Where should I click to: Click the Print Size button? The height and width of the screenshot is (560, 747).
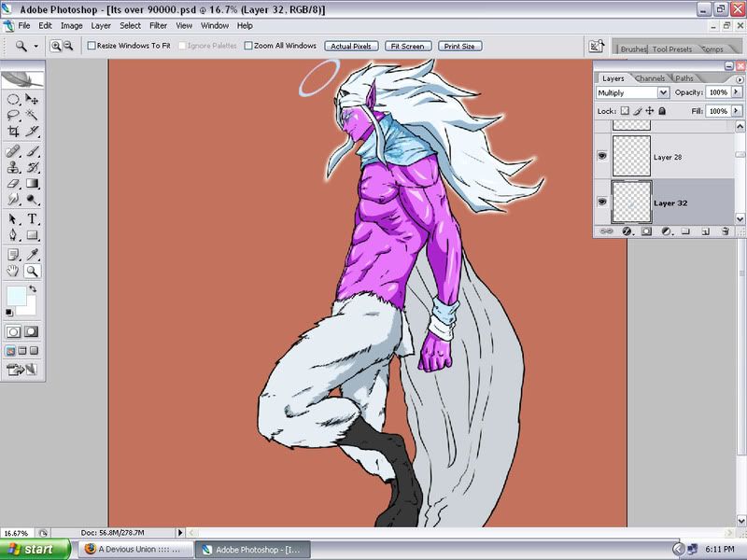point(459,46)
